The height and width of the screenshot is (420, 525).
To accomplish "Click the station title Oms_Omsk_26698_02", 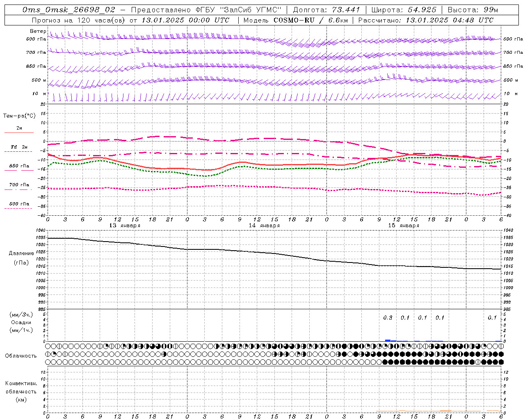I will tap(69, 10).
